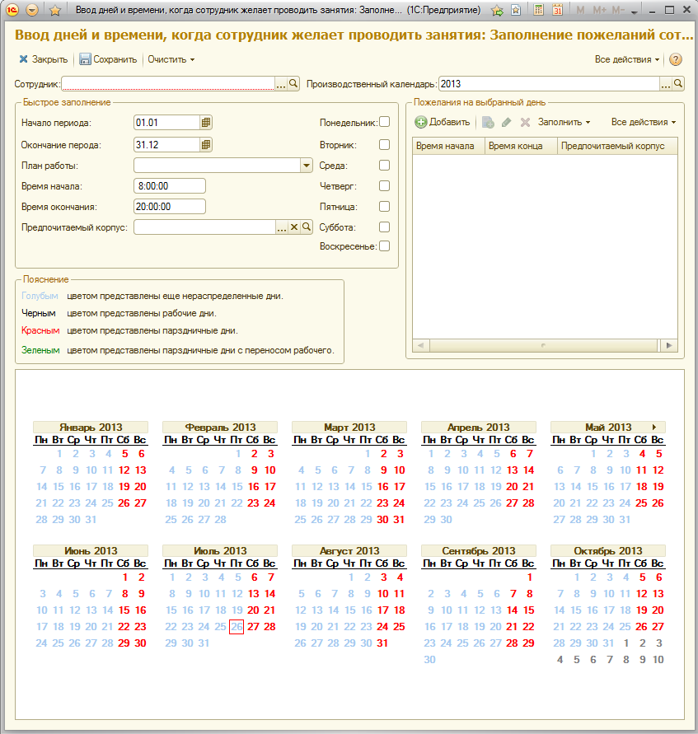
Task: Click the copy row icon in Пожелания toolbar
Action: point(488,123)
